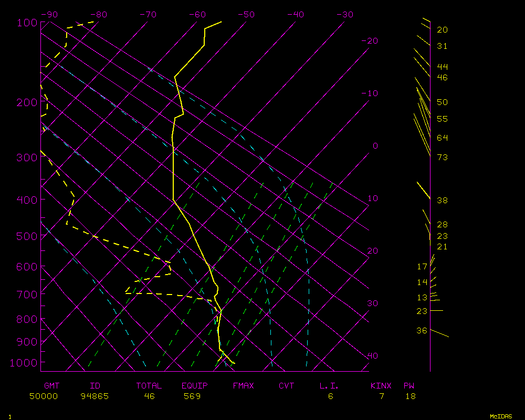Click the 0 isotherm label on right
This screenshot has width=525, height=420.
(375, 146)
